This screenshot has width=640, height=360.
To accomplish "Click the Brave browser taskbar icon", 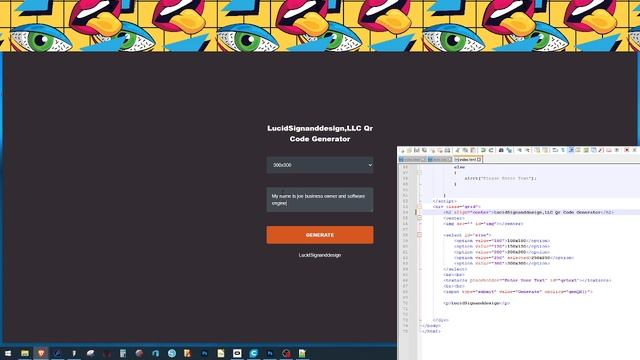I will [x=41, y=353].
